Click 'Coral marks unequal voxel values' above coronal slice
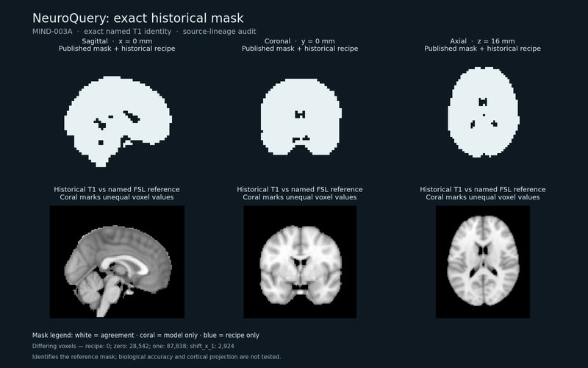This screenshot has height=368, width=588. (300, 197)
